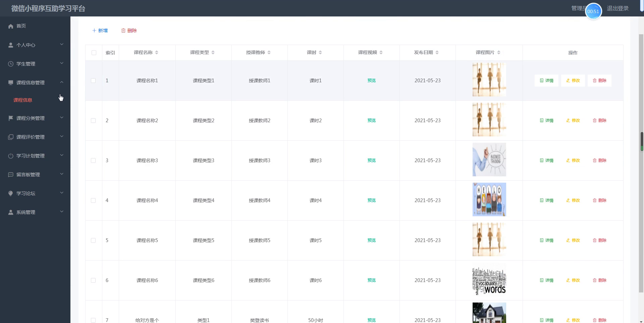Click the clock icon for 学生管理
644x323 pixels.
click(11, 64)
